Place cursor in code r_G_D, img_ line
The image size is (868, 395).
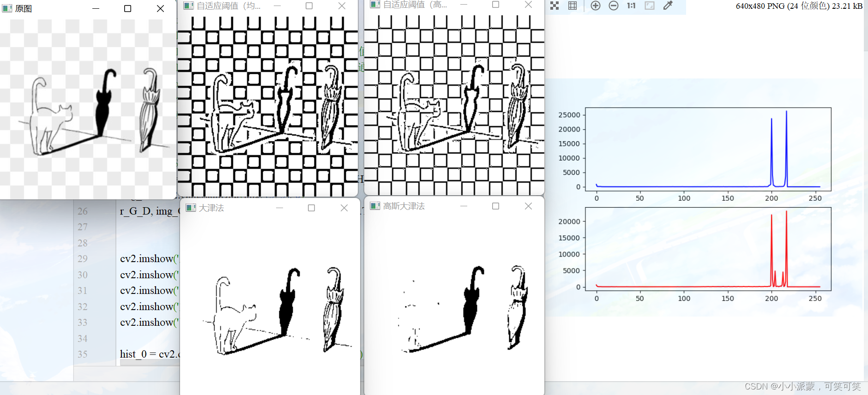[149, 211]
